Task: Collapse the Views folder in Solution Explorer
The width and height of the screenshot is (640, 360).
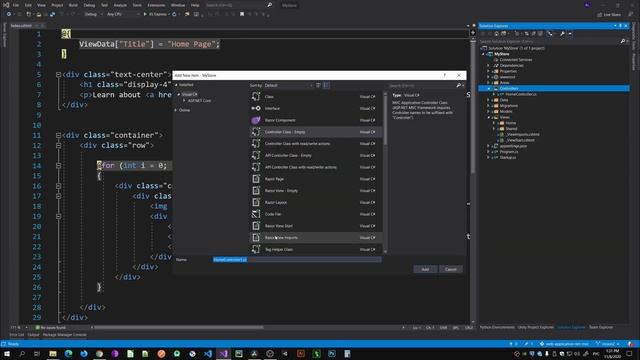Action: point(488,117)
